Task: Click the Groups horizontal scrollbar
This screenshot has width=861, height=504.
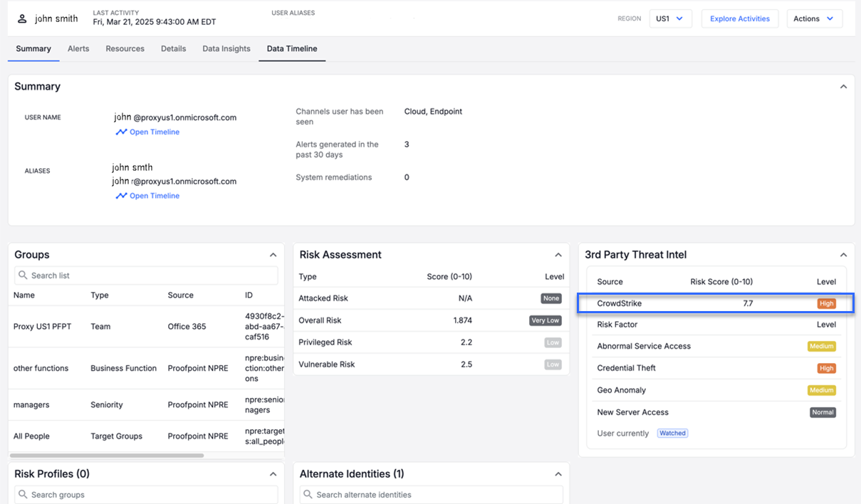Action: [x=107, y=456]
